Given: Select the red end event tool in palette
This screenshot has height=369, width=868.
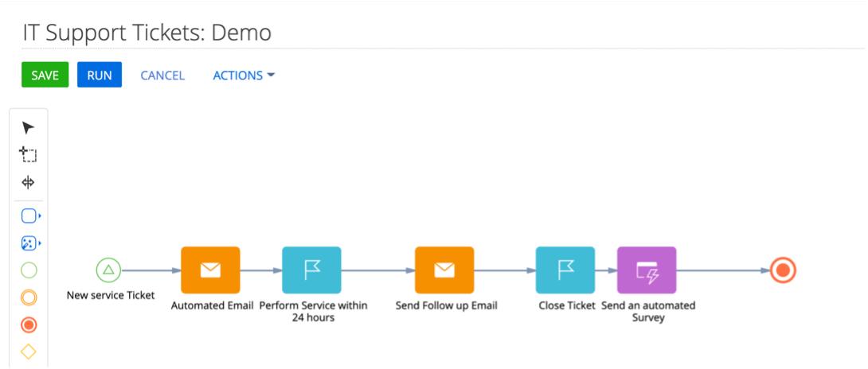Looking at the screenshot, I should 29,324.
